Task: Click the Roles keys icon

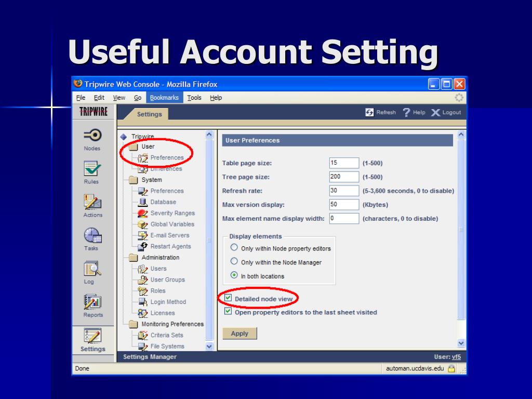Action: click(143, 291)
